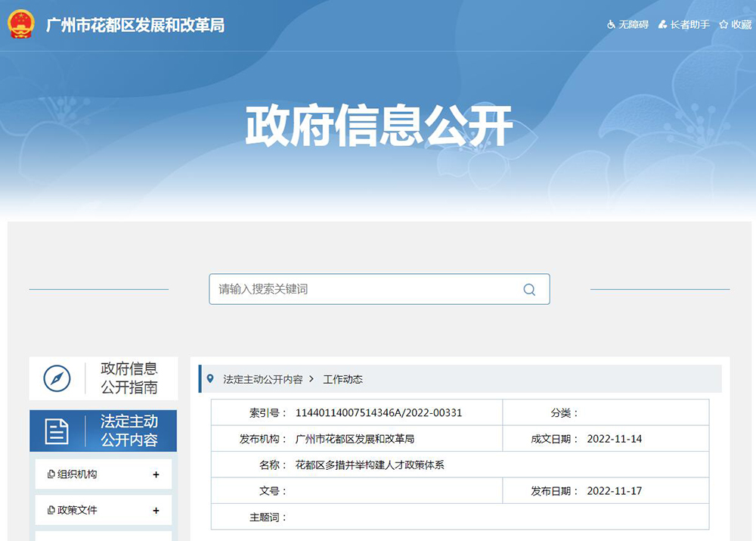Click the compass icon for 政府信息公开指南

pyautogui.click(x=57, y=378)
